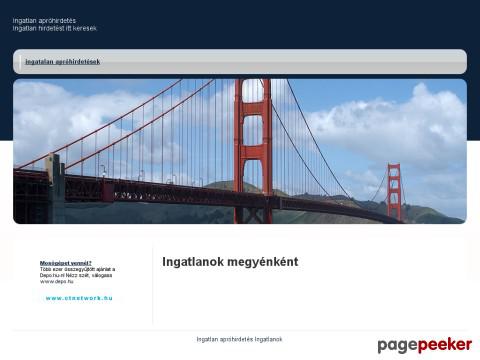This screenshot has width=480, height=360.
Task: Click the Golden Gate Bridge banner image
Action: coord(240,151)
